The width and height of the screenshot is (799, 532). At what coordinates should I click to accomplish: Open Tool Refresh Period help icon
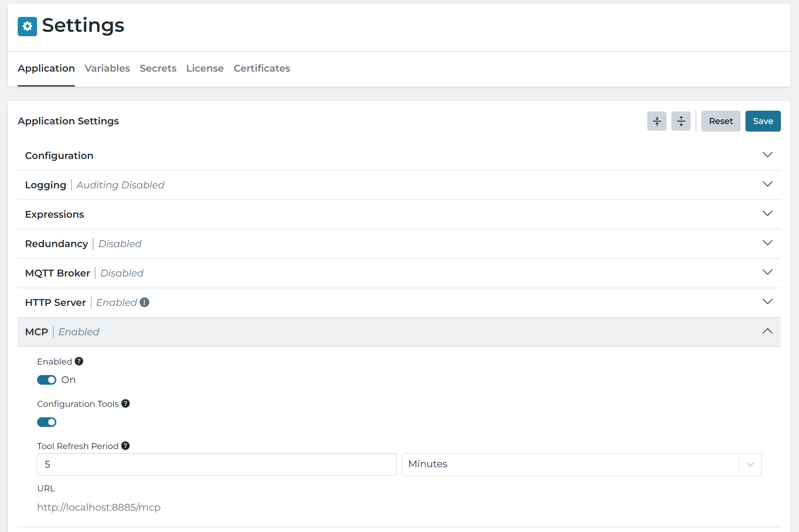(126, 446)
